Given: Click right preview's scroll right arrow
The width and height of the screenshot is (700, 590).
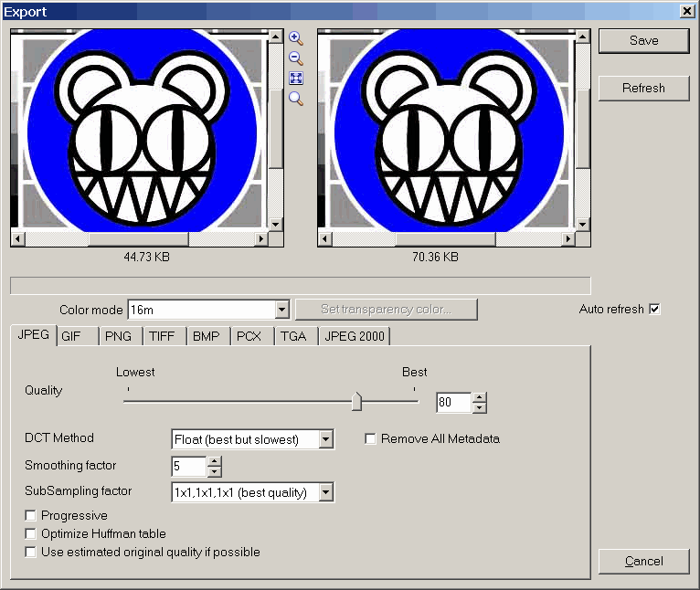Looking at the screenshot, I should tap(567, 238).
